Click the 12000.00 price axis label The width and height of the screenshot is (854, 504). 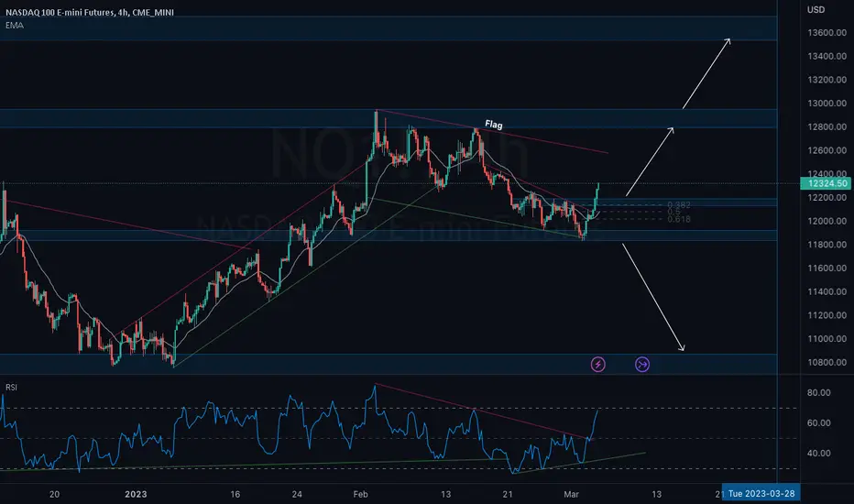827,221
